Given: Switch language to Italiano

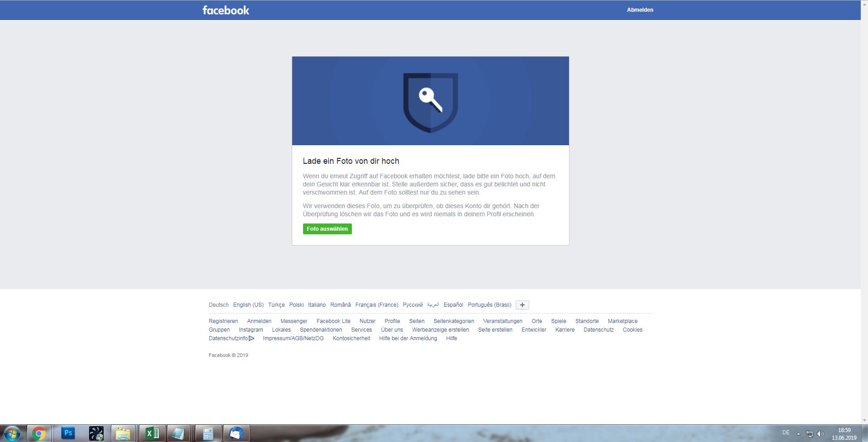Looking at the screenshot, I should (x=317, y=305).
